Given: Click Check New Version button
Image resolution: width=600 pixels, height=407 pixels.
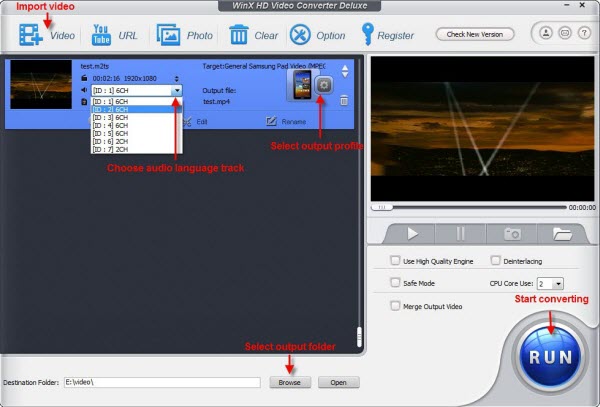Looking at the screenshot, I should click(475, 34).
